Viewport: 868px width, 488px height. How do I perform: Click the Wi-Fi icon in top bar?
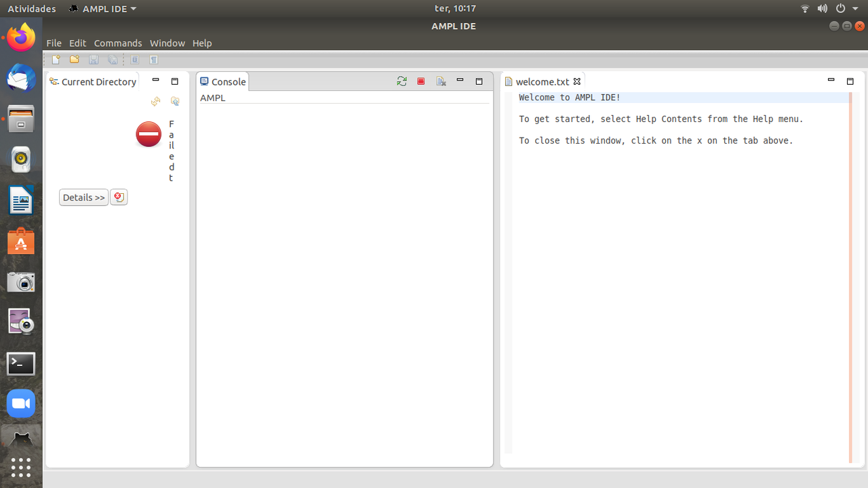805,9
